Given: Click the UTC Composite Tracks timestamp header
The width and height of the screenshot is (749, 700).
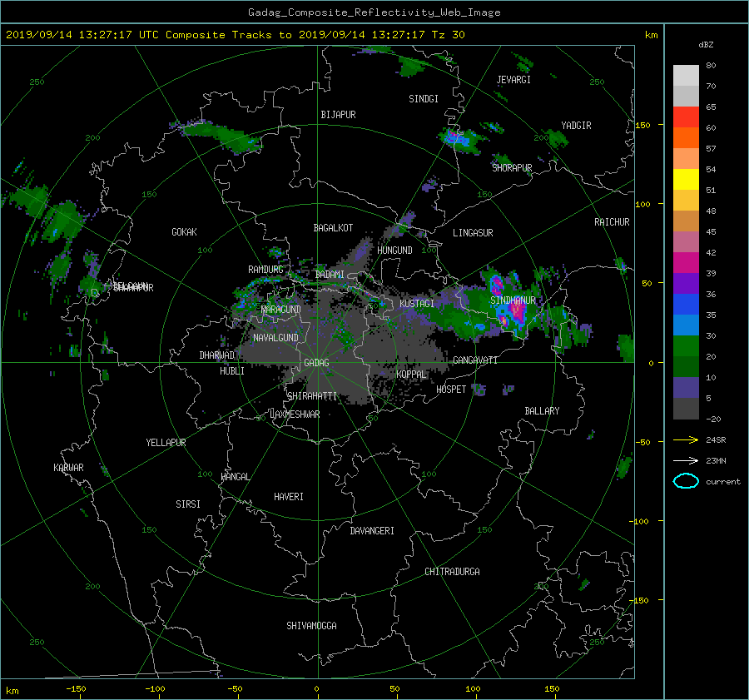Looking at the screenshot, I should pyautogui.click(x=236, y=35).
